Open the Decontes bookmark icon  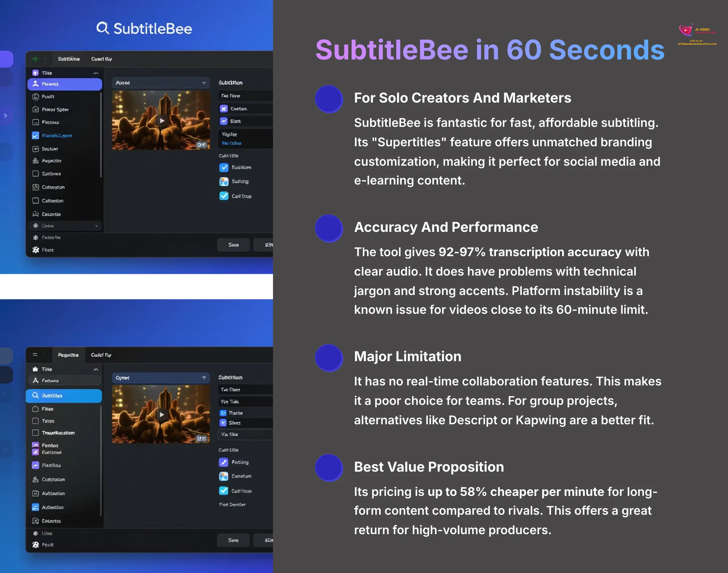[35, 214]
